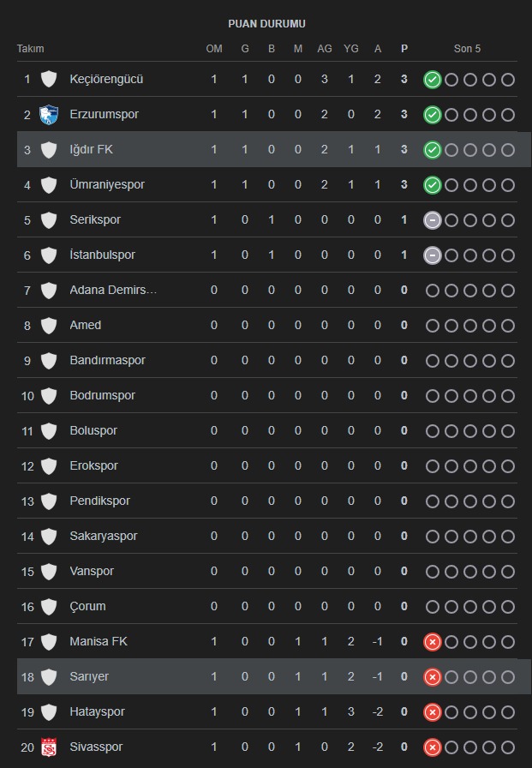Viewport: 532px width, 768px height.
Task: Click Erzurumspor club crest icon
Action: (49, 115)
